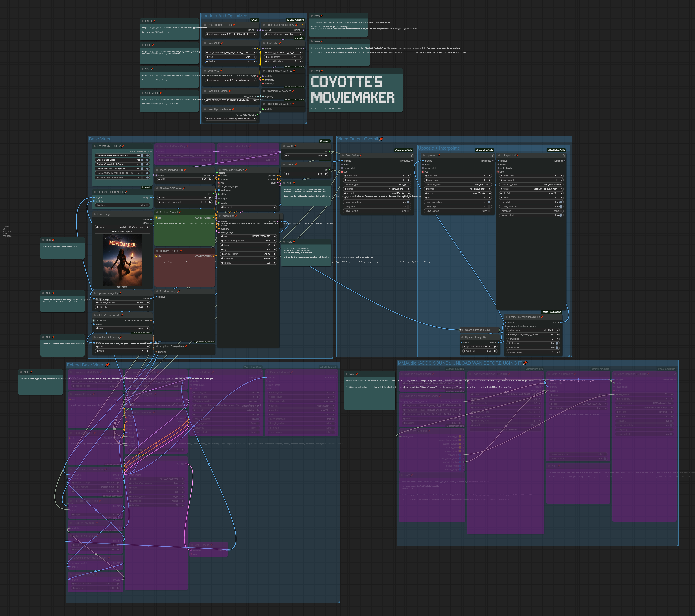This screenshot has height=616, width=695.
Task: Click choose file to upload button
Action: click(x=122, y=231)
